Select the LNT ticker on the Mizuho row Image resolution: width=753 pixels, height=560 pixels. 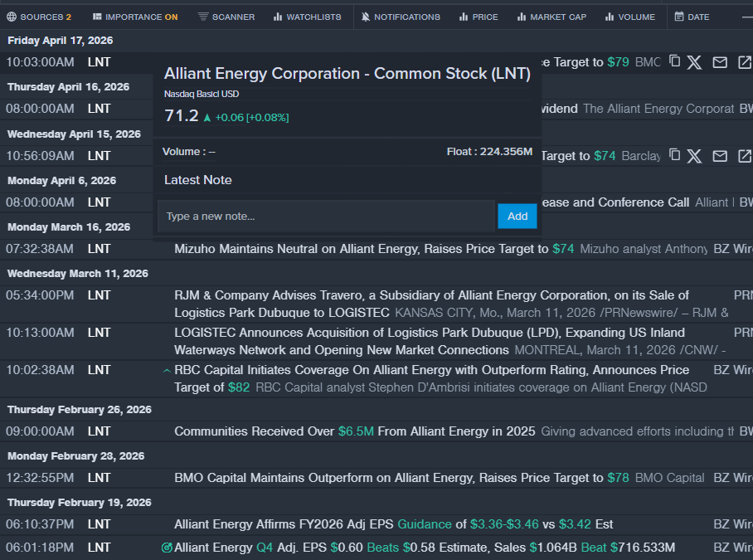[99, 248]
